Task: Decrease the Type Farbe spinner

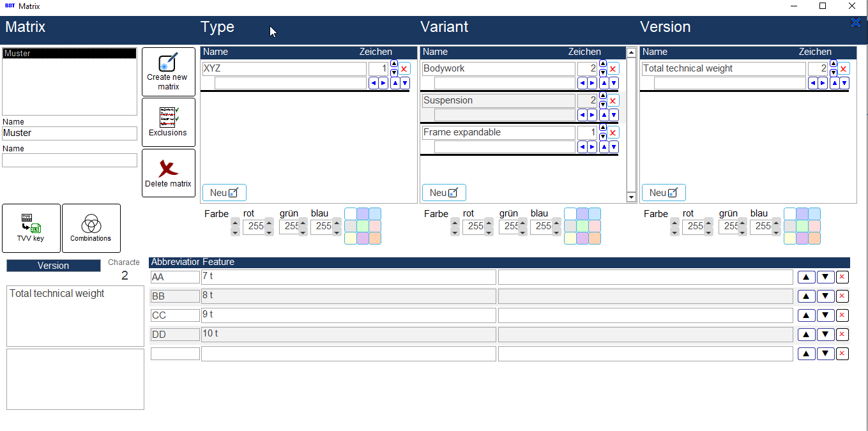Action: click(x=235, y=231)
